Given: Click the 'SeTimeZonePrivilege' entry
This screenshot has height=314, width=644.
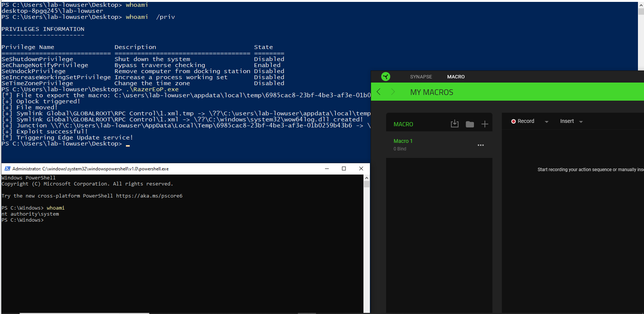Looking at the screenshot, I should [x=37, y=83].
